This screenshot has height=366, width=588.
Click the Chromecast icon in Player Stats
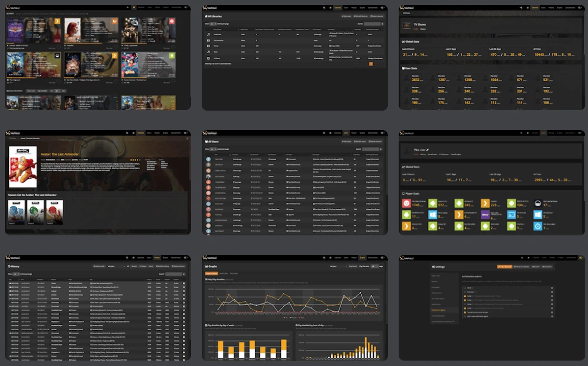(x=511, y=215)
